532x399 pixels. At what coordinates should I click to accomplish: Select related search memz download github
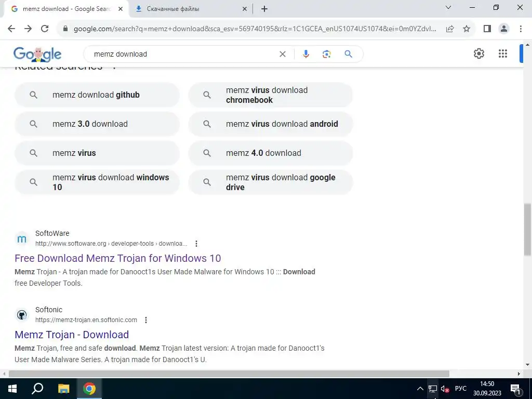[97, 95]
